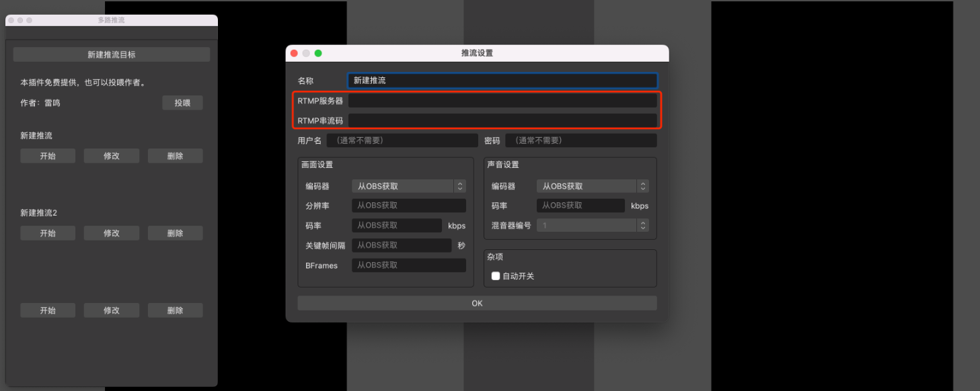Click the 分辨率 input field
The width and height of the screenshot is (980, 391).
(409, 206)
